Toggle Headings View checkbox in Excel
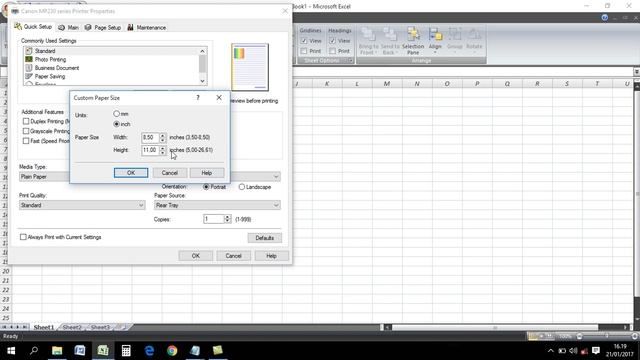This screenshot has height=360, width=640. [x=333, y=41]
